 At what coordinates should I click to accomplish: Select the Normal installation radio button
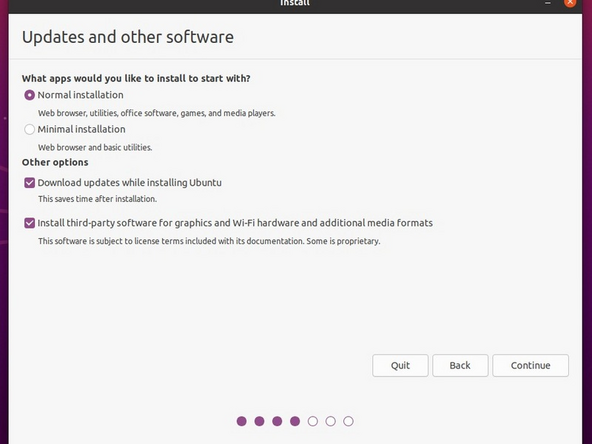(x=29, y=95)
